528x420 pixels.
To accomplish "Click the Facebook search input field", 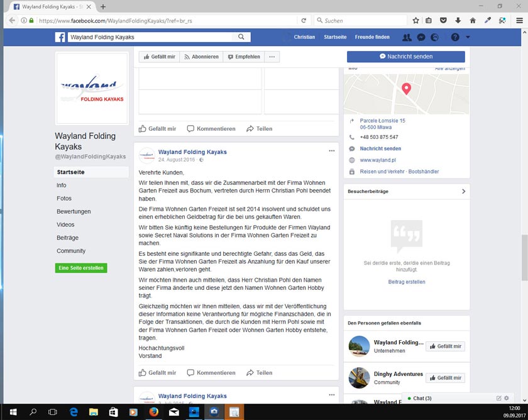I will pyautogui.click(x=150, y=37).
